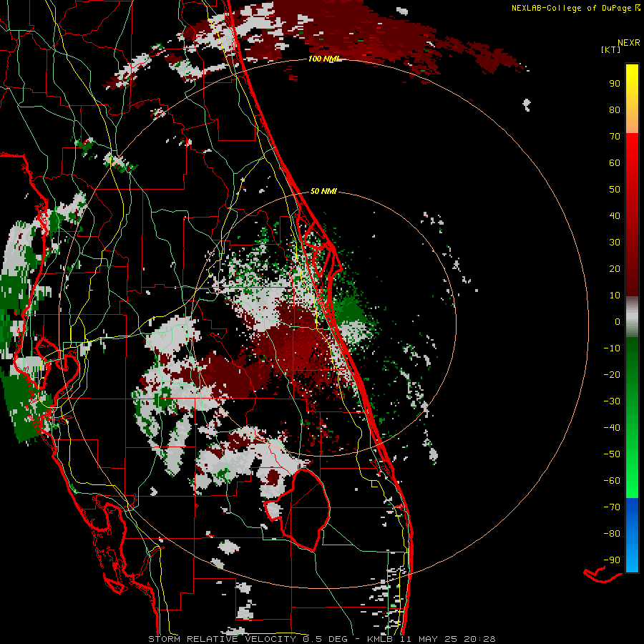Click the "50 NMI" range ring label
This screenshot has width=644, height=644.
(x=323, y=191)
